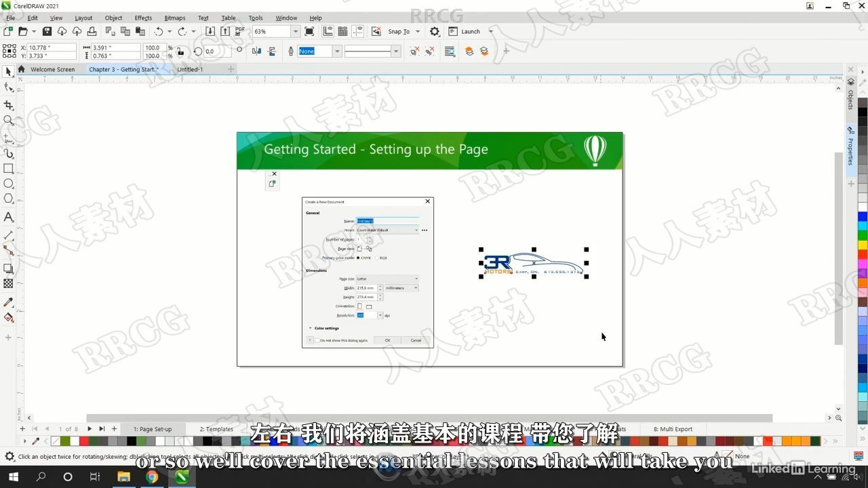Open the Objects docker tab
Screen dimensions: 868x488
(850, 94)
